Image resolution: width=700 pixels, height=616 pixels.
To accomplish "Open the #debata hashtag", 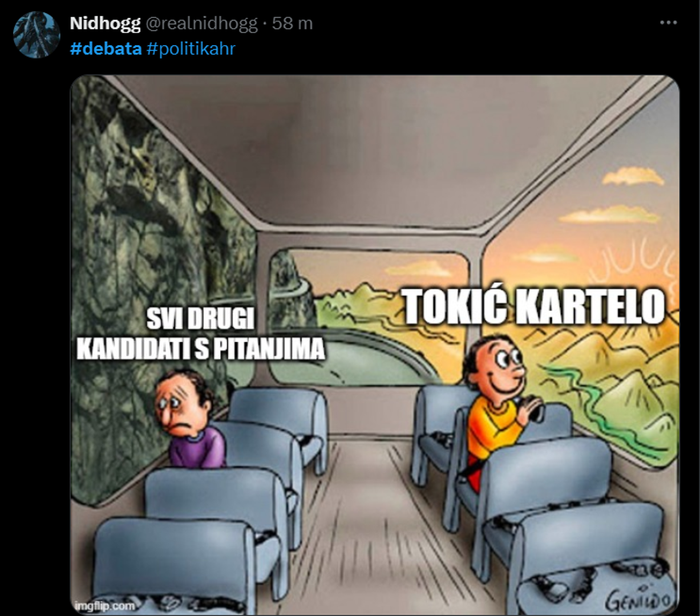I will (x=106, y=48).
